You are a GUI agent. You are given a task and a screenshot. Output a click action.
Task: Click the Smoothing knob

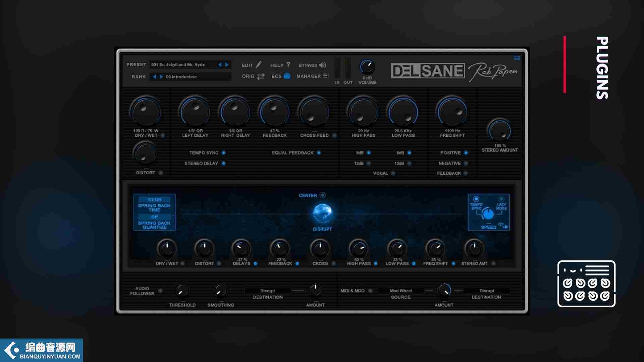[x=220, y=291]
